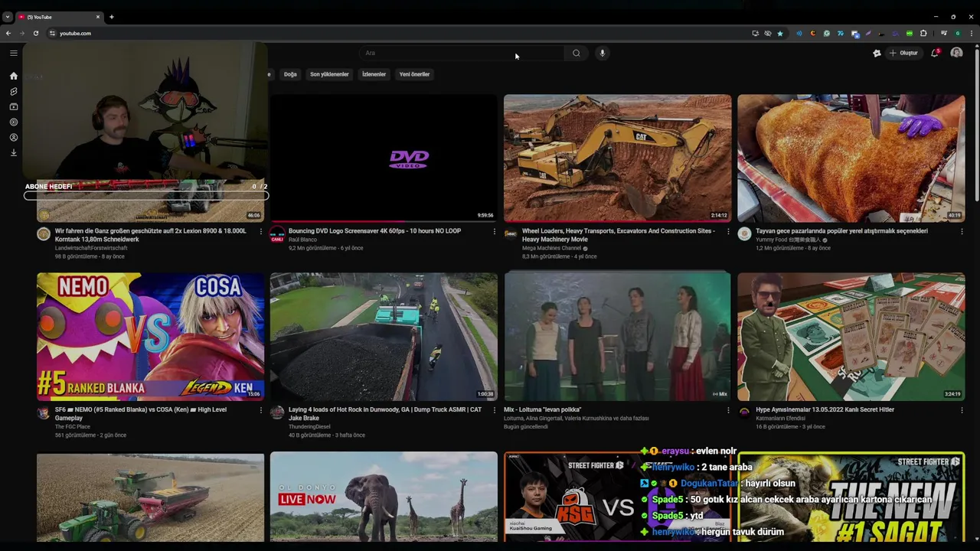Open options for Loituma Ievan polkka mix

coord(728,410)
